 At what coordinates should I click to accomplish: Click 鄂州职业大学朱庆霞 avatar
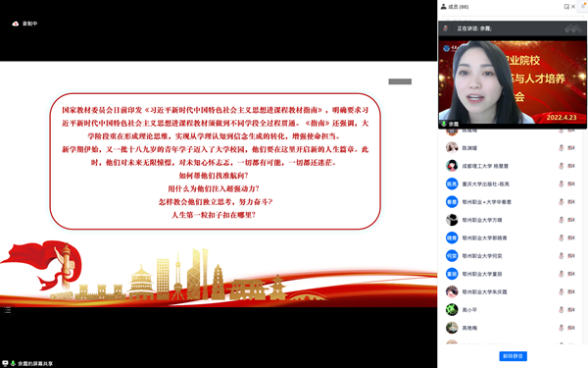coord(452,291)
